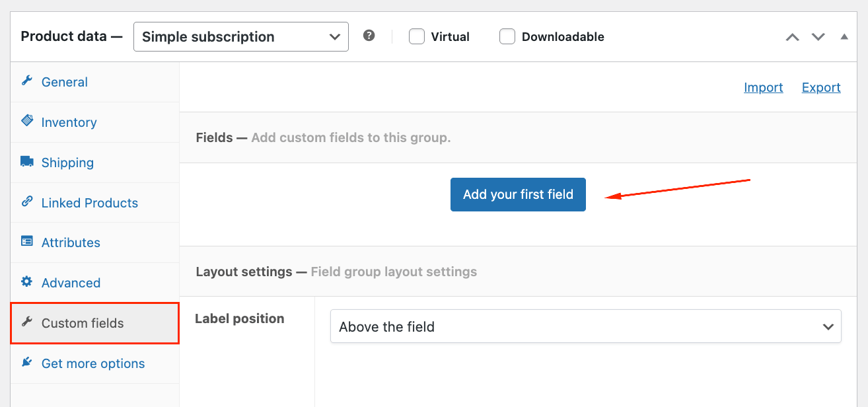
Task: Switch to the Linked Products tab
Action: pyautogui.click(x=95, y=203)
